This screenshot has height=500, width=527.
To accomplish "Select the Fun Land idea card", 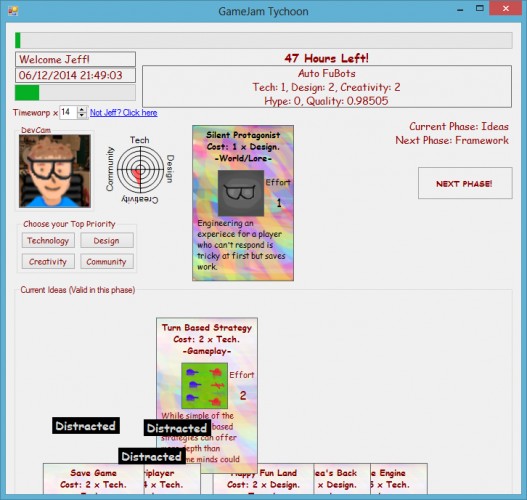I will tap(264, 479).
